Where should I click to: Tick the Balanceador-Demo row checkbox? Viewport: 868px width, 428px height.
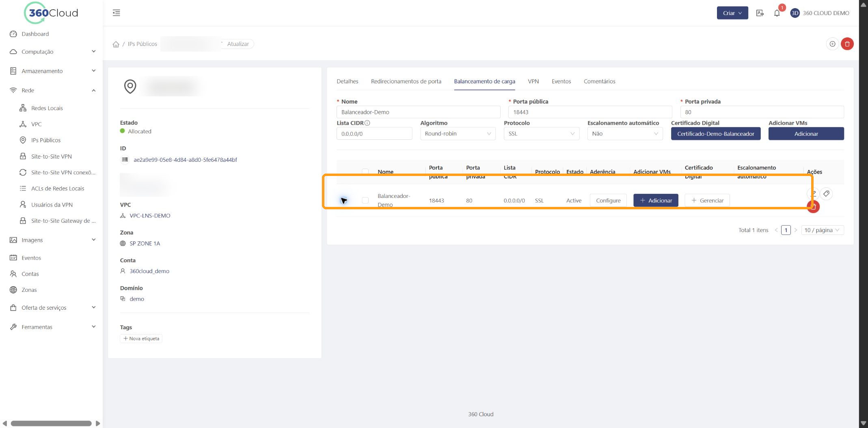[x=365, y=200]
